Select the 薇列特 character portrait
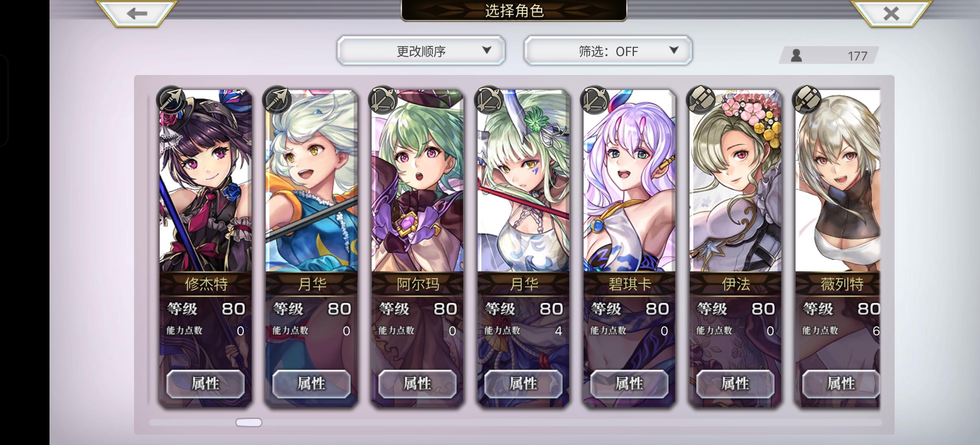980x445 pixels. click(x=838, y=181)
